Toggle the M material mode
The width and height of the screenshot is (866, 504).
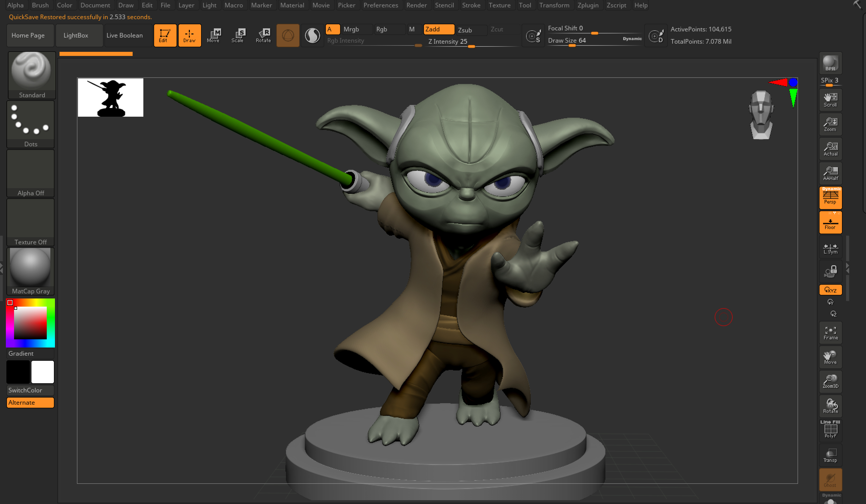coord(414,29)
